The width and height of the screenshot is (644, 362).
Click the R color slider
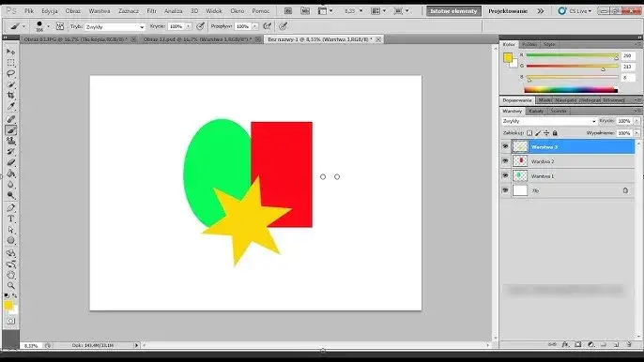(572, 55)
